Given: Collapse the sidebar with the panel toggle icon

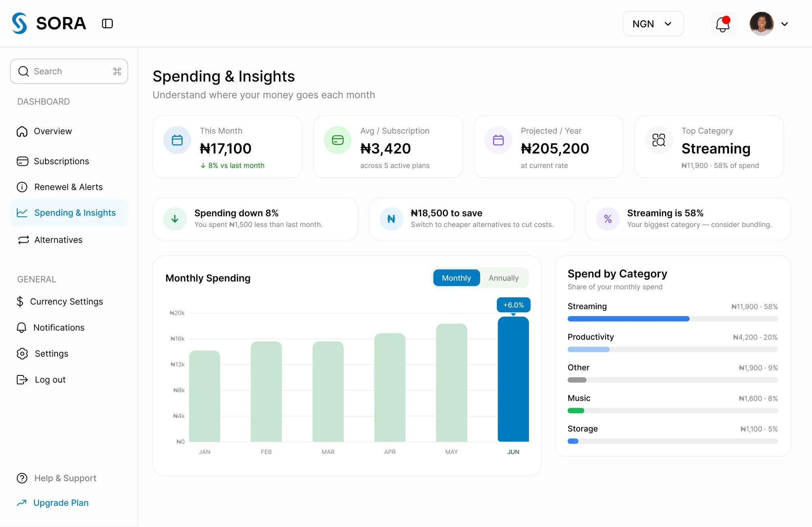Looking at the screenshot, I should click(x=107, y=24).
